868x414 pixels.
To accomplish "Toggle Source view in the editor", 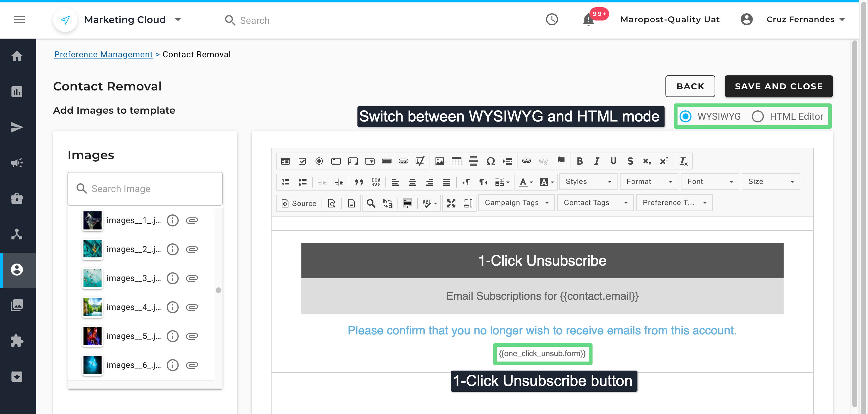I will click(x=299, y=203).
